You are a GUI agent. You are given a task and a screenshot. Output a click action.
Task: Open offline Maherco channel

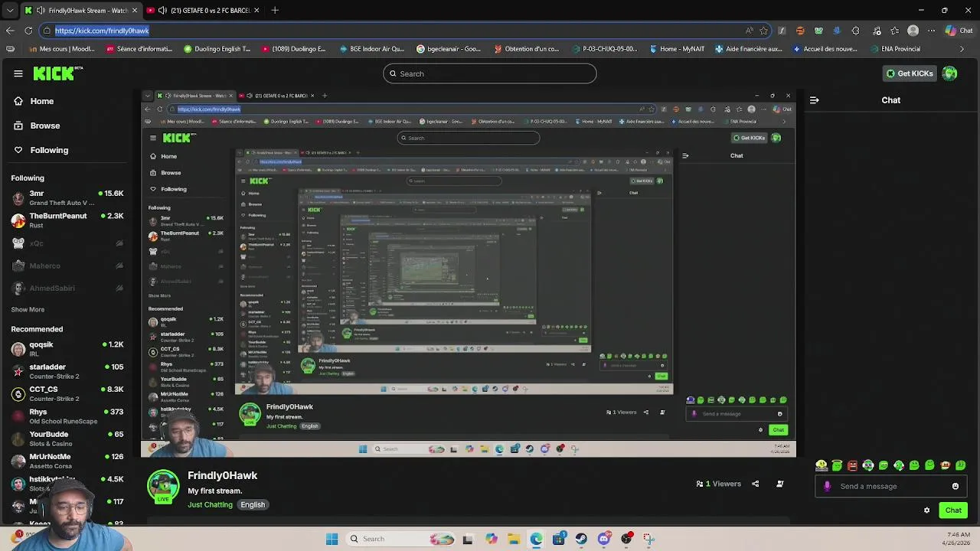click(67, 266)
